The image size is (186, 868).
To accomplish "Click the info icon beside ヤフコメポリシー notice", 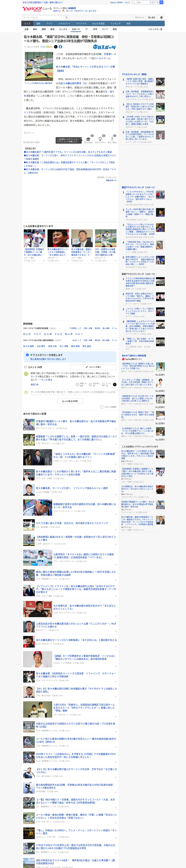I will pyautogui.click(x=27, y=355).
